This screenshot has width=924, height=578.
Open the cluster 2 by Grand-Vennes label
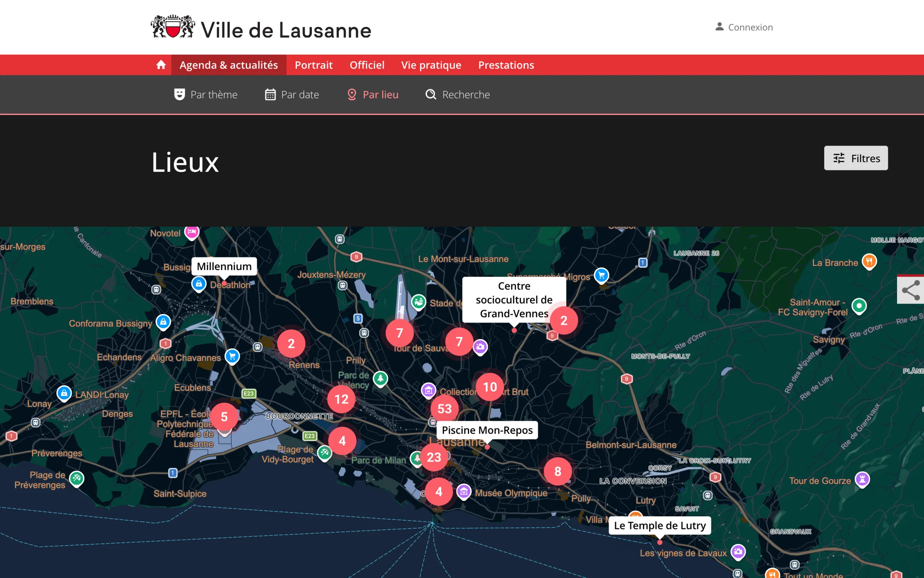[564, 321]
